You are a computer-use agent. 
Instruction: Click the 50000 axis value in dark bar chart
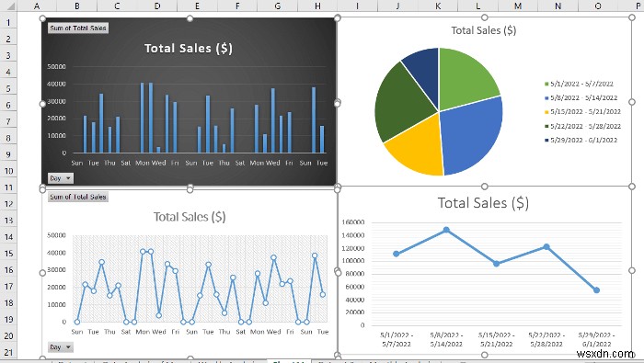pos(56,66)
